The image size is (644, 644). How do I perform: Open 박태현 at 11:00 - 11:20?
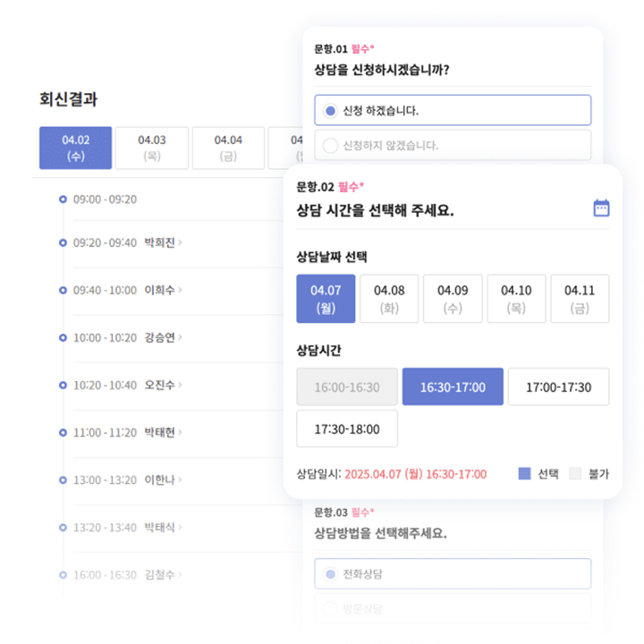159,433
